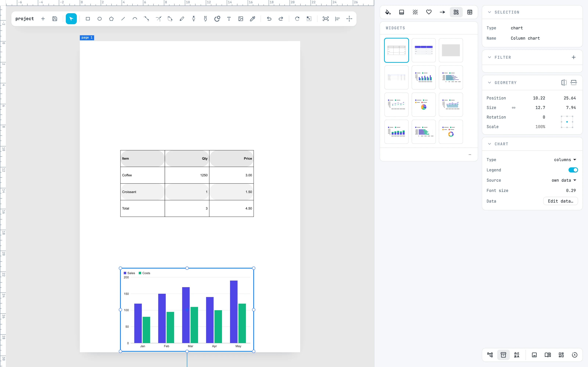This screenshot has width=588, height=367.
Task: Click the undo arrow icon
Action: pyautogui.click(x=269, y=19)
